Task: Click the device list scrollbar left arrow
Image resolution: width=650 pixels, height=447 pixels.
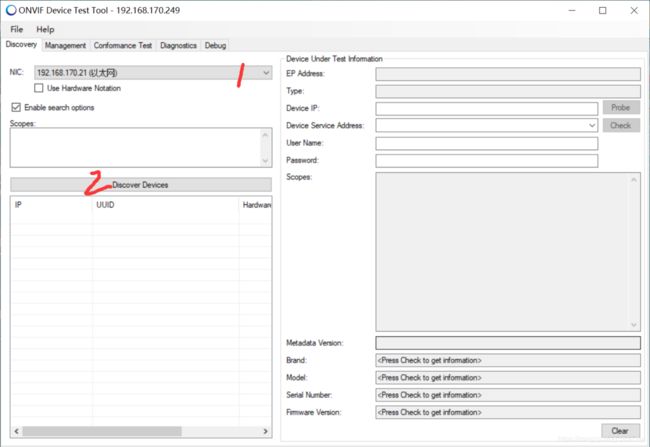Action: pyautogui.click(x=17, y=432)
